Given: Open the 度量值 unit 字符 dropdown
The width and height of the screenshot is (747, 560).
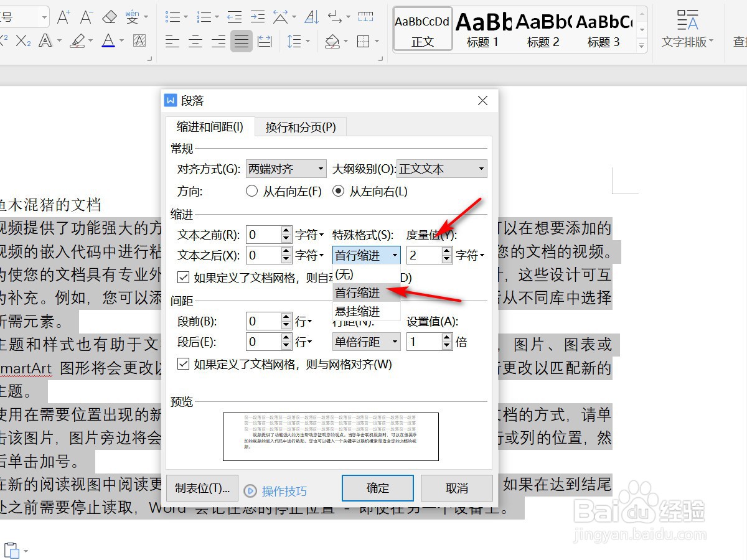Looking at the screenshot, I should pyautogui.click(x=471, y=255).
